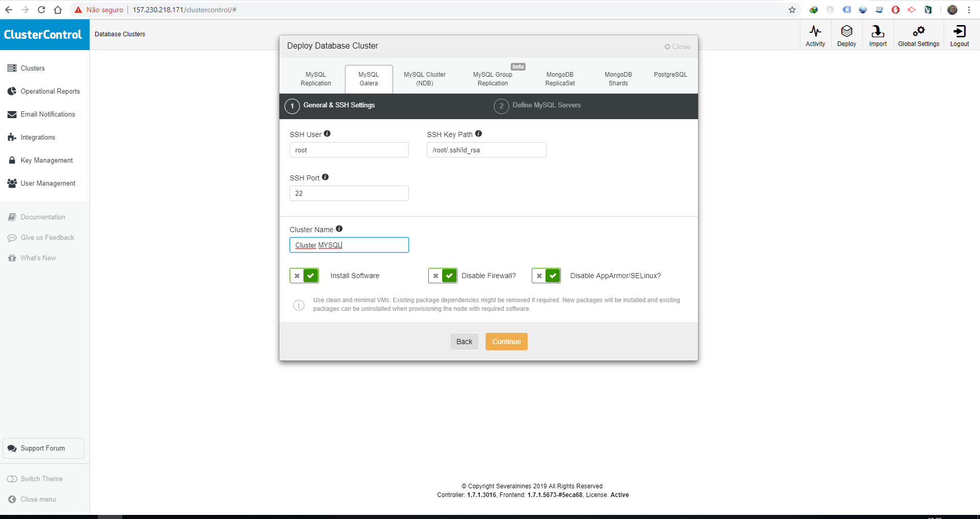This screenshot has height=519, width=980.
Task: Open Email Notifications
Action: [x=48, y=114]
